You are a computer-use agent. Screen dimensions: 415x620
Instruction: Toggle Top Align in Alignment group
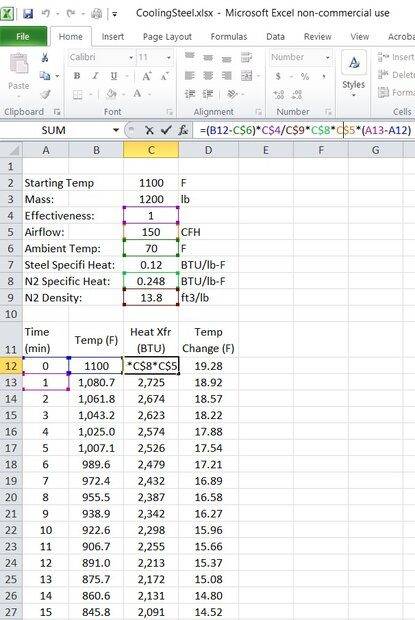[190, 56]
